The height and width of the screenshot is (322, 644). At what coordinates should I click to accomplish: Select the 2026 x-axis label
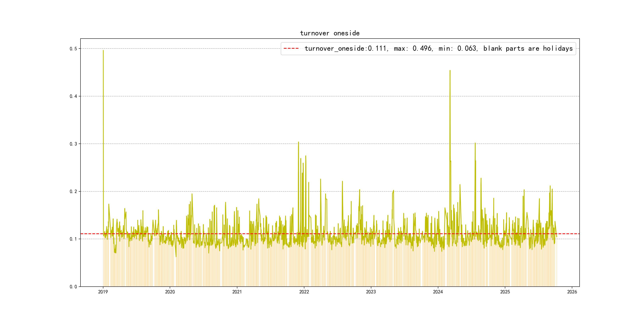click(572, 292)
